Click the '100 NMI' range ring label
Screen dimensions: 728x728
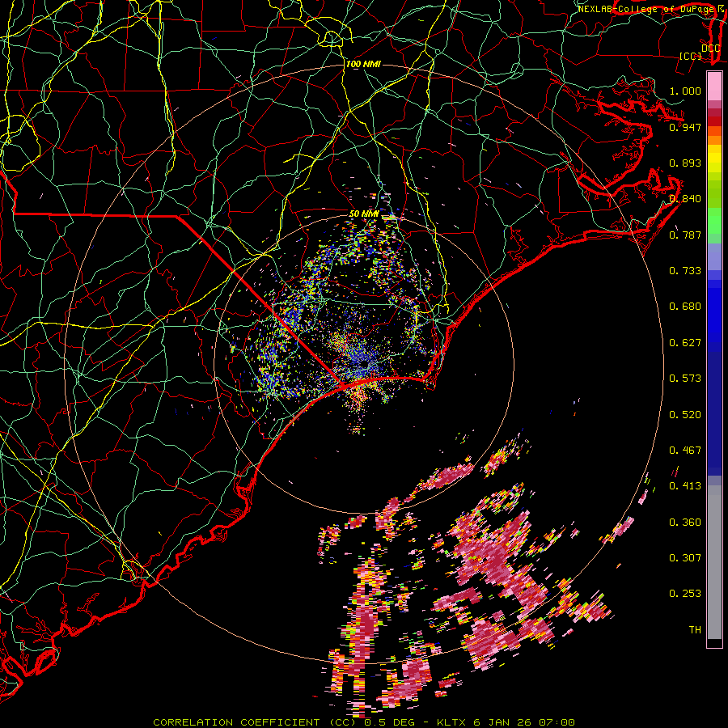tap(363, 64)
